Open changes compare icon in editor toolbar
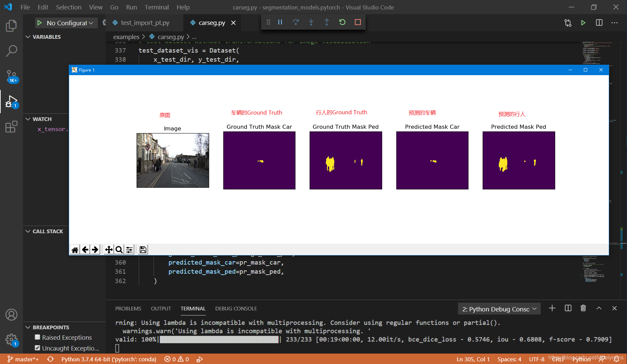627x364 pixels. coord(568,23)
